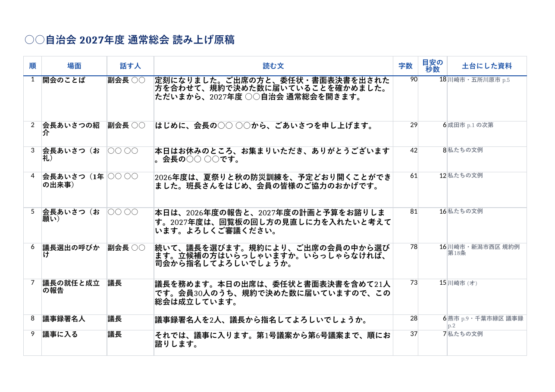Click the "話す人" column header
Image resolution: width=555 pixels, height=392 pixels.
click(130, 66)
